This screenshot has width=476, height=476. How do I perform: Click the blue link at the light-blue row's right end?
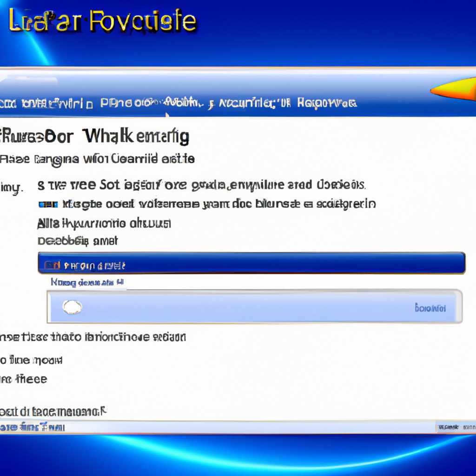(430, 308)
